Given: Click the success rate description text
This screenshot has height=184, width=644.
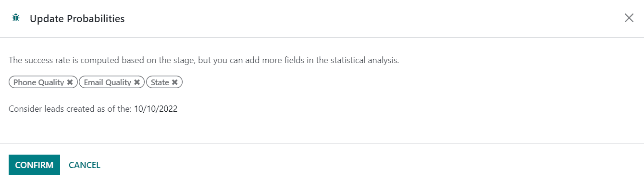Looking at the screenshot, I should (204, 61).
